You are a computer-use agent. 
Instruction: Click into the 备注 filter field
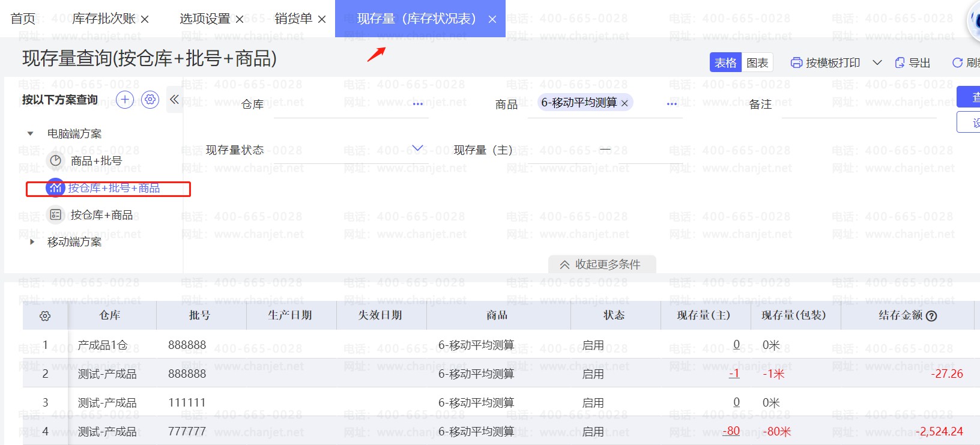[x=859, y=104]
